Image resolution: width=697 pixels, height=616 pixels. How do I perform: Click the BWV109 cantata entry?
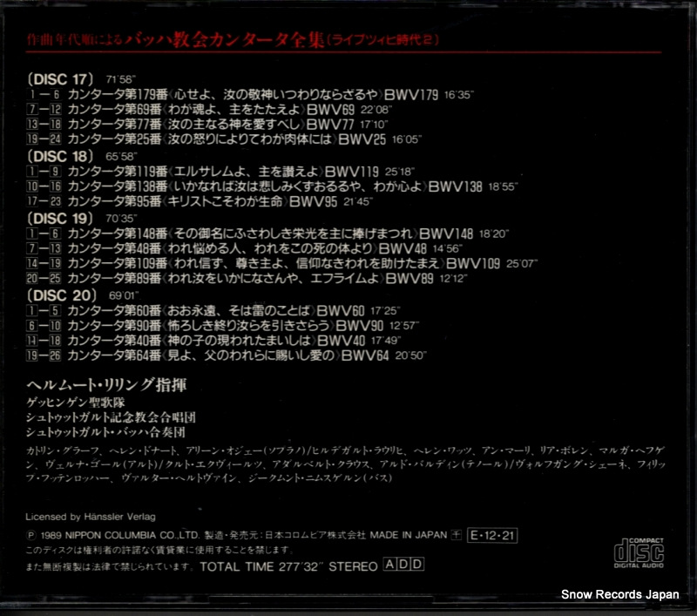point(302,263)
